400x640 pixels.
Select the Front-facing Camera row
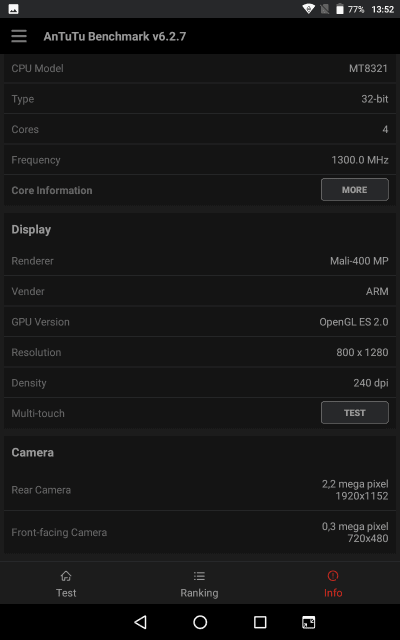pyautogui.click(x=200, y=532)
